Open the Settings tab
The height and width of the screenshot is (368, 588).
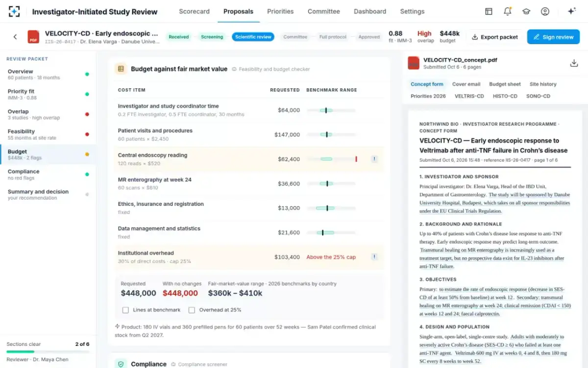(412, 11)
